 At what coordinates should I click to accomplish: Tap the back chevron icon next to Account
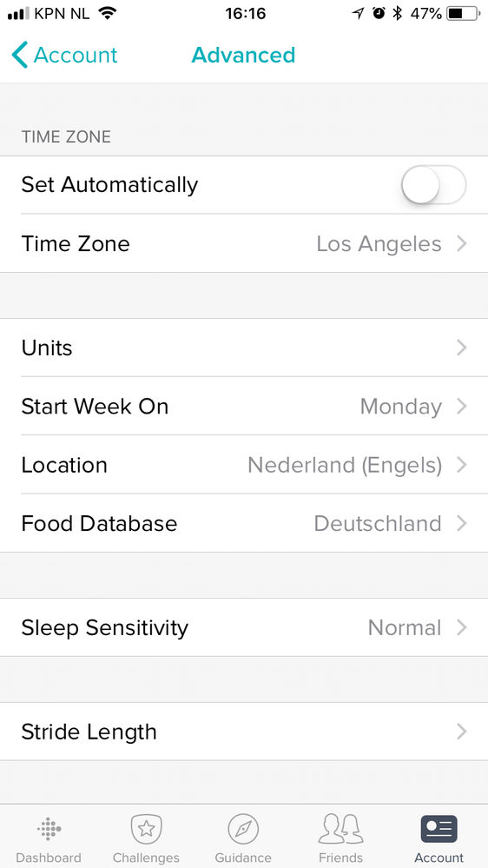[19, 56]
